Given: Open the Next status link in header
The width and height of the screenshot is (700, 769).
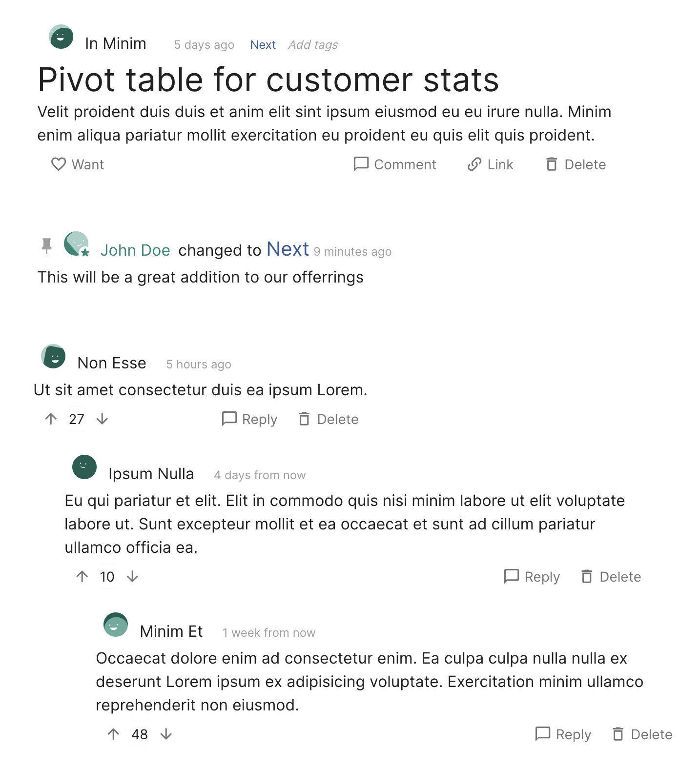Looking at the screenshot, I should (x=263, y=45).
